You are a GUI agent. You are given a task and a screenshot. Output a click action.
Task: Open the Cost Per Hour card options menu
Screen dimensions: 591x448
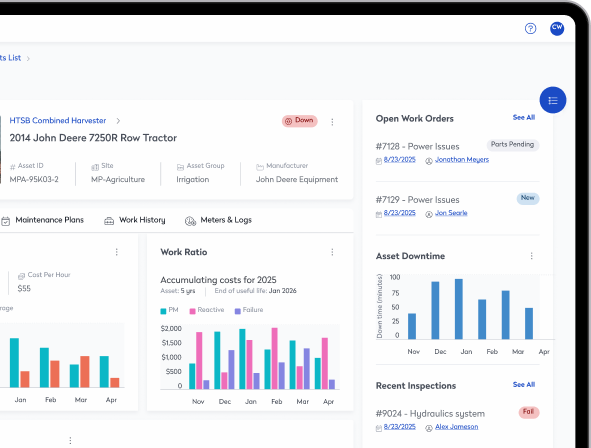pyautogui.click(x=116, y=252)
